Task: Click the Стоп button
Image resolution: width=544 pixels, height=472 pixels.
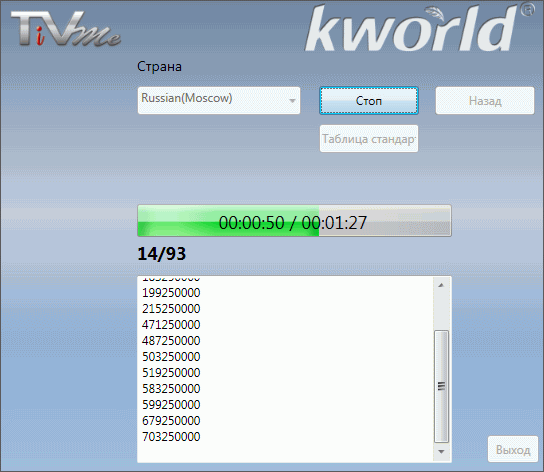Action: pyautogui.click(x=369, y=101)
